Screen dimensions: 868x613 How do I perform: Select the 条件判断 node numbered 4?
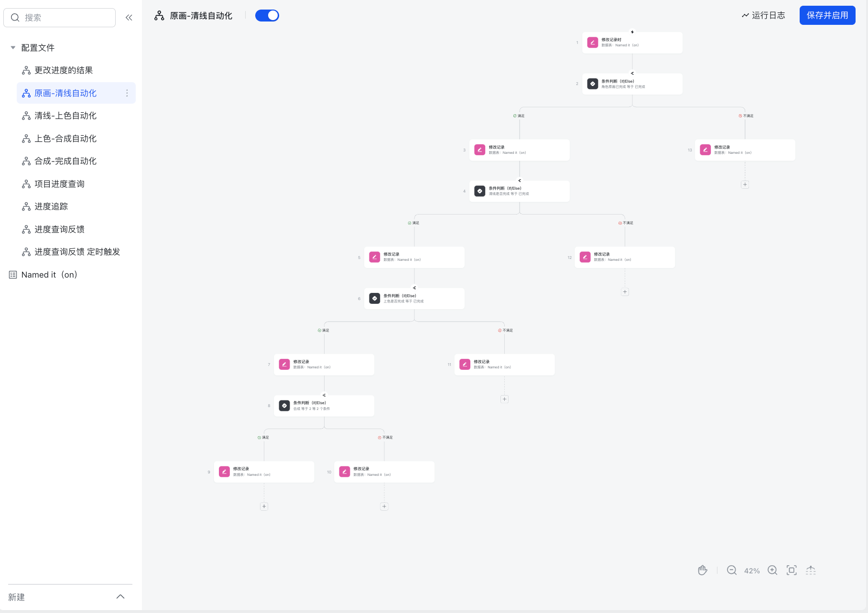pos(519,191)
